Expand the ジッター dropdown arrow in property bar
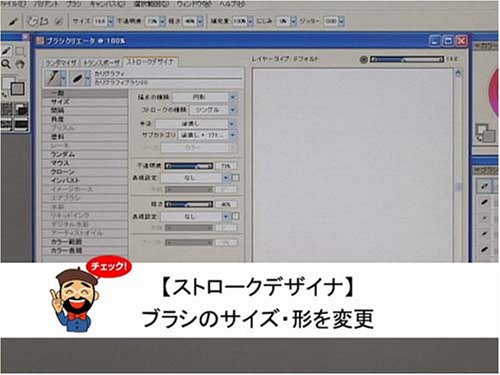 (x=341, y=21)
